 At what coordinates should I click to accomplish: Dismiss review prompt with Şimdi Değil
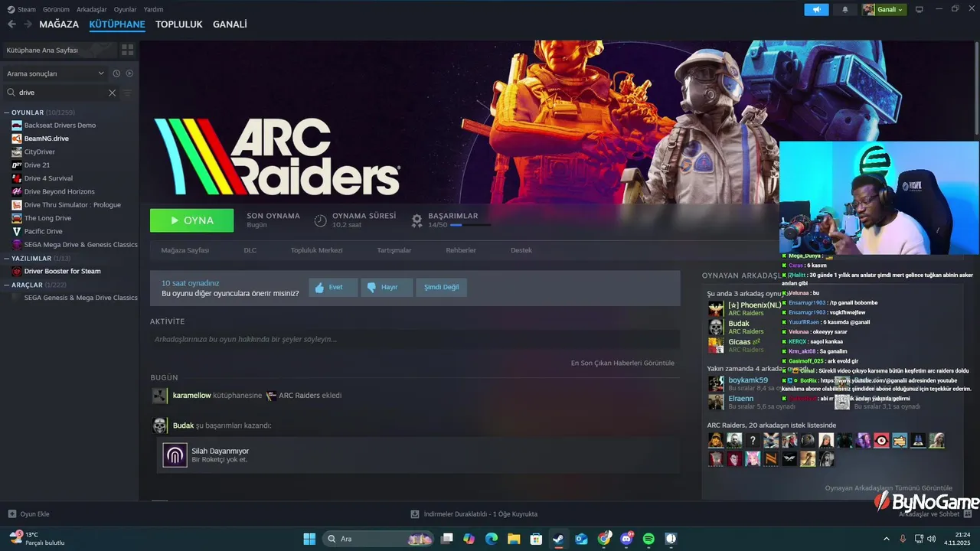[441, 287]
